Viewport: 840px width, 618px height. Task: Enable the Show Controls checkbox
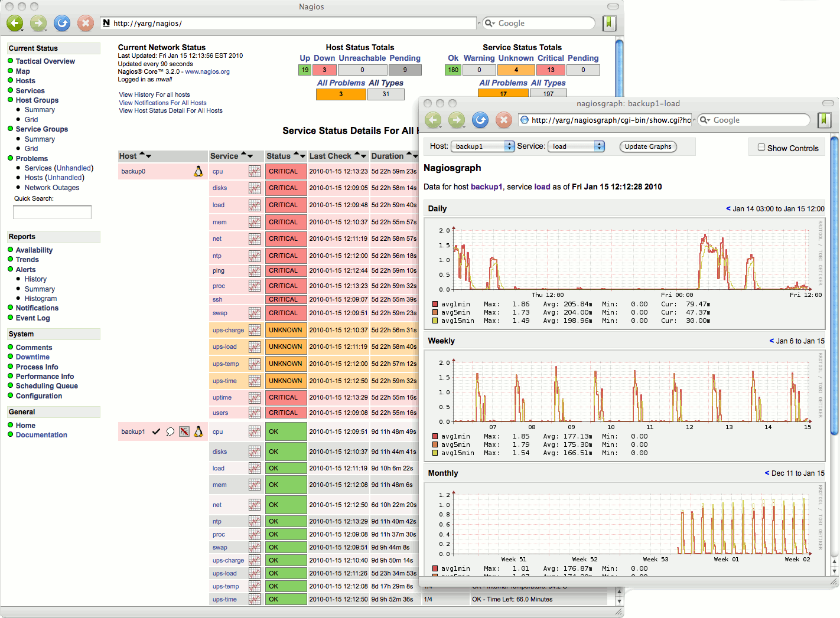point(761,148)
